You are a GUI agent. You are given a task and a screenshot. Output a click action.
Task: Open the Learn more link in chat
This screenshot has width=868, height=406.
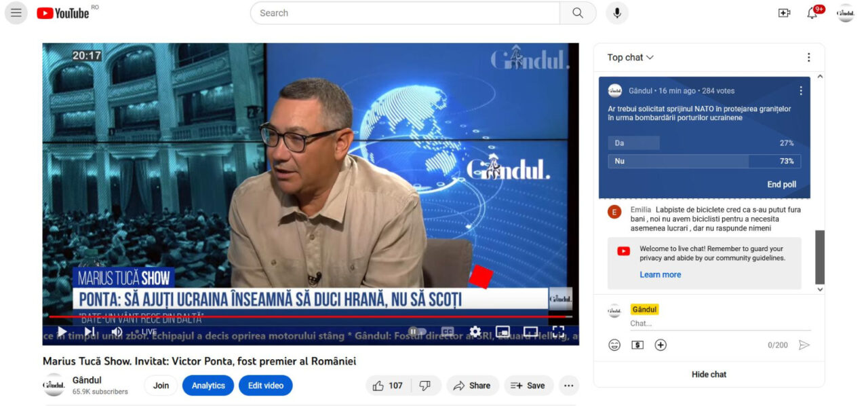tap(660, 275)
